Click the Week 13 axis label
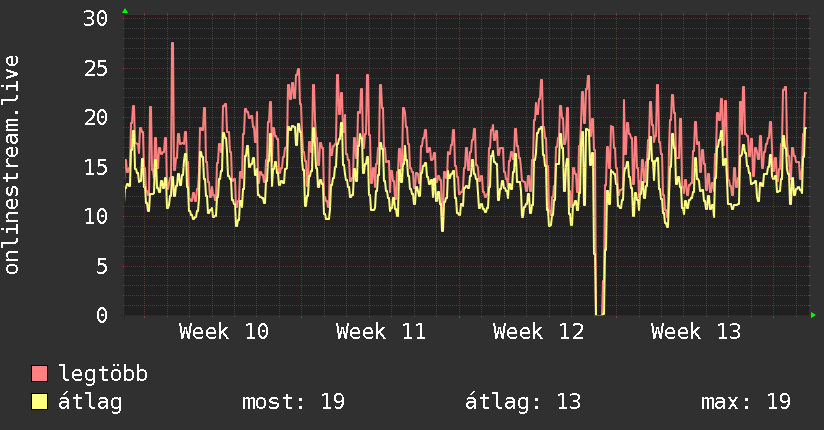Screen dimensions: 824x430 click(696, 332)
